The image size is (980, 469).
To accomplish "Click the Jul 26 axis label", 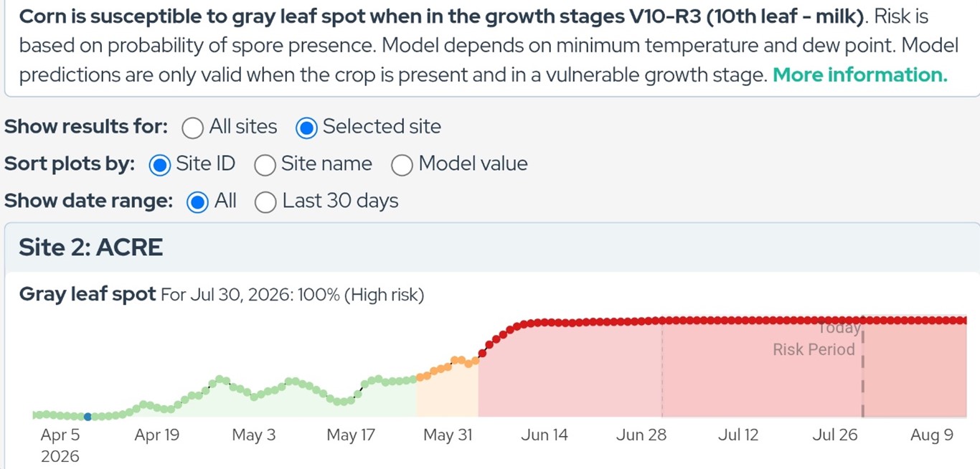I will [834, 435].
